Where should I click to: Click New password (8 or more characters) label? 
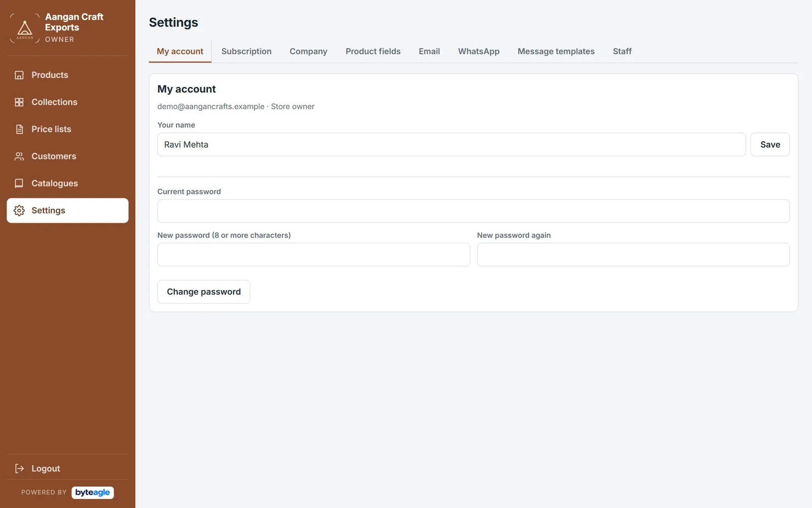coord(224,235)
